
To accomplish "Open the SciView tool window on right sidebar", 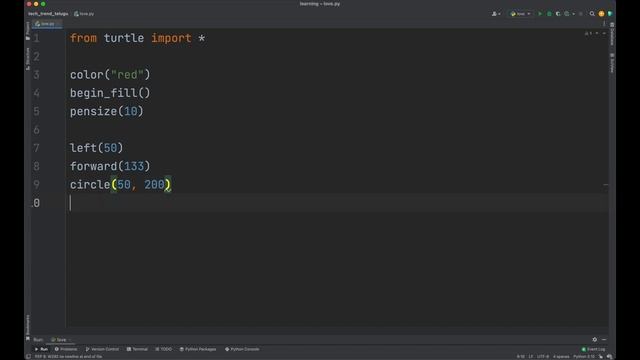I will [x=612, y=62].
